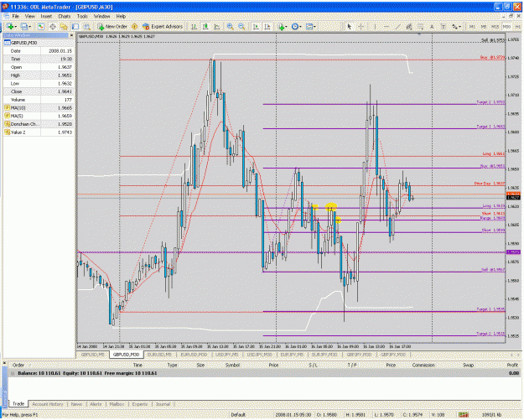The width and height of the screenshot is (524, 420).
Task: Select the Text 'A' drawing tool
Action: coord(432,26)
